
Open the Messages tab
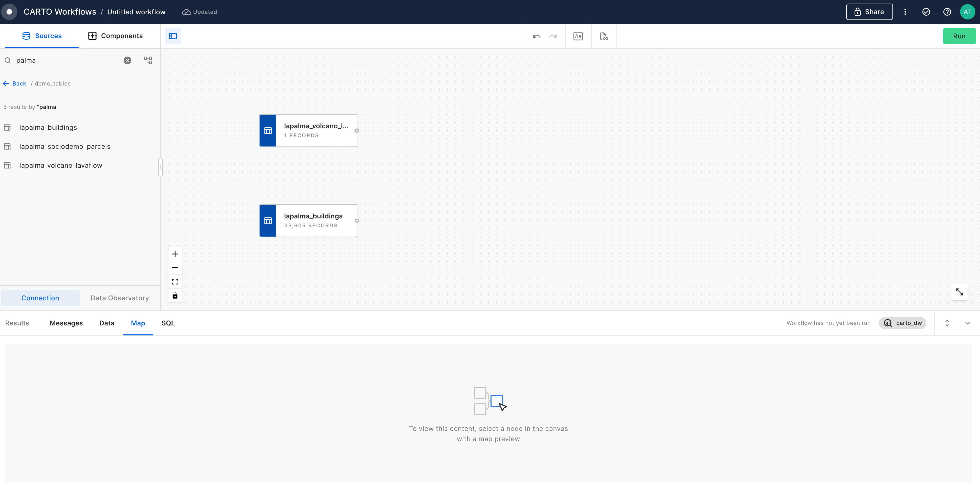click(66, 323)
